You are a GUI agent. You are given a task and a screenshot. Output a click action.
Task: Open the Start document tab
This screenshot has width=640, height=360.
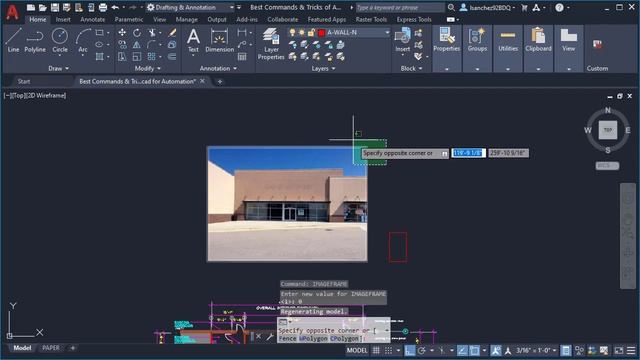[x=24, y=81]
